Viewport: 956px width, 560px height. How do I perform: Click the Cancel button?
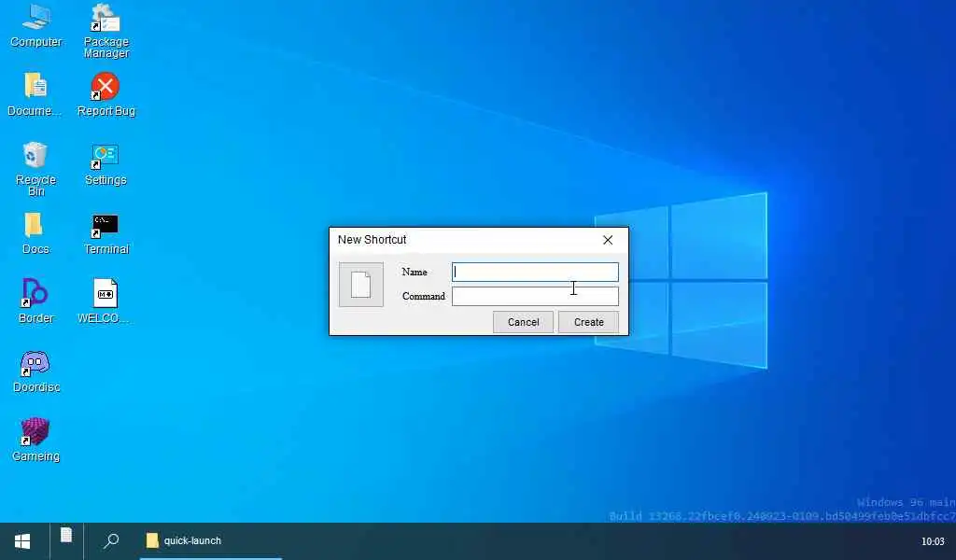point(523,322)
